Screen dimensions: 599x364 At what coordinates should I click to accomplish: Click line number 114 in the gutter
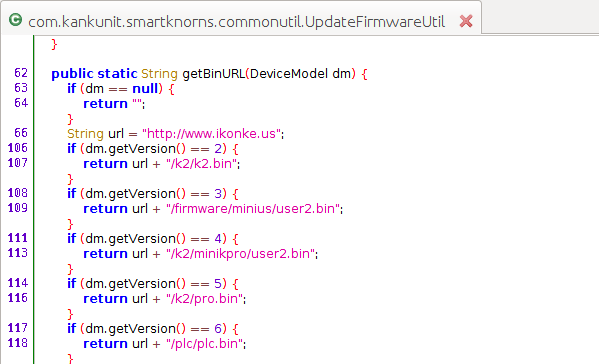[x=18, y=283]
